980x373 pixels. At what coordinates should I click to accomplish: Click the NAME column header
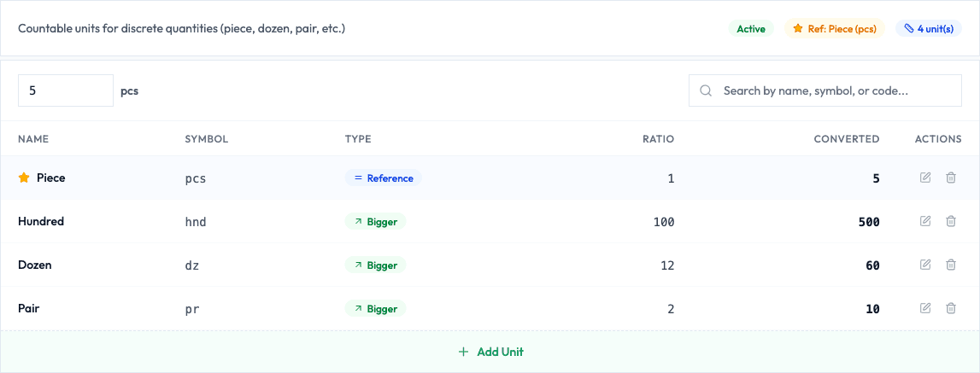coord(33,139)
